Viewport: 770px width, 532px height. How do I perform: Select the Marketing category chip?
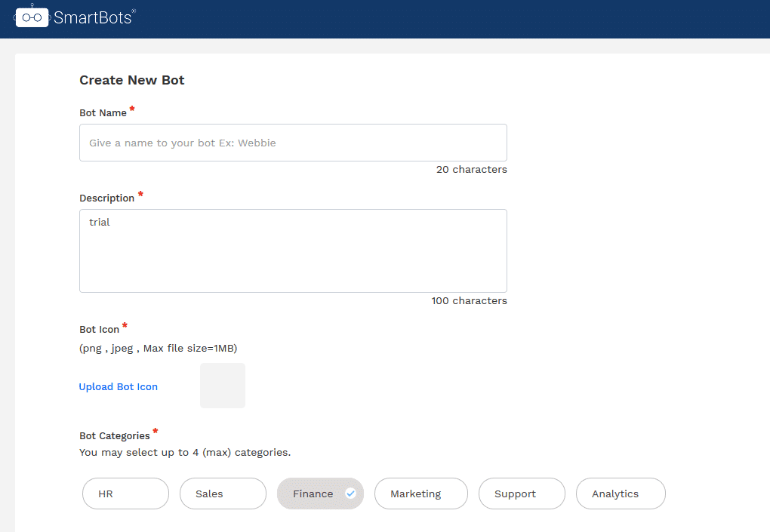point(420,493)
